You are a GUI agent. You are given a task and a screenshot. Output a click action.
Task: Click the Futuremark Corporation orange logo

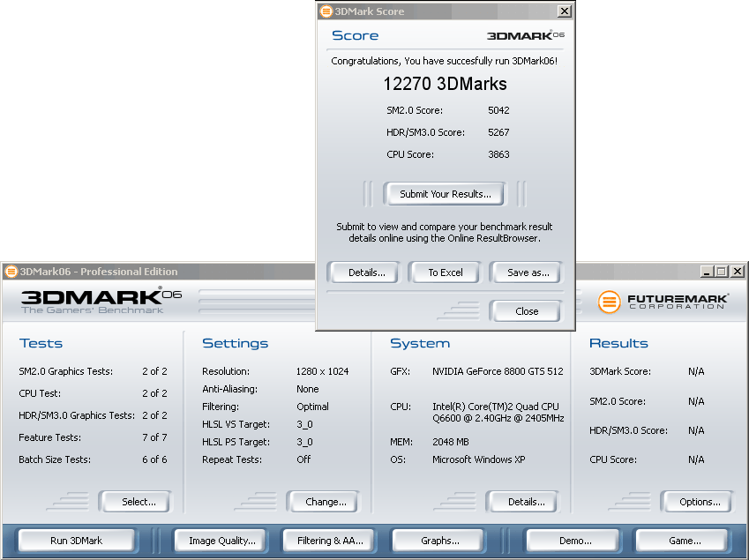(610, 302)
